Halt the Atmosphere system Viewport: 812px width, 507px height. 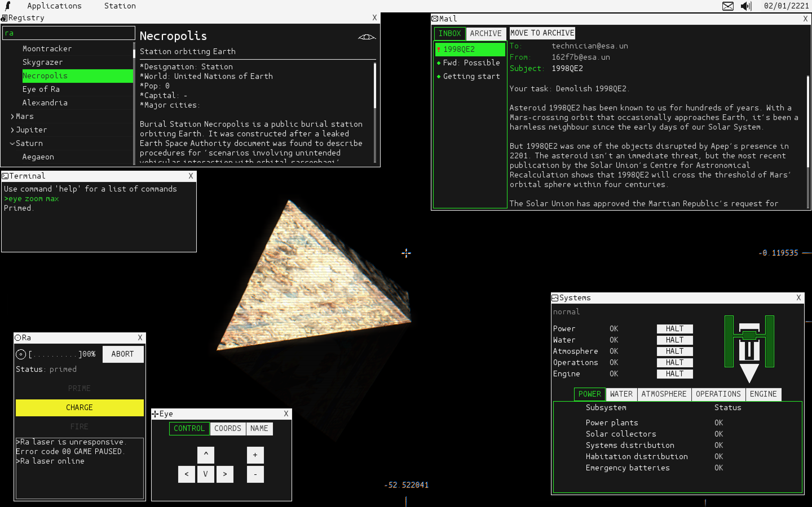pyautogui.click(x=674, y=351)
